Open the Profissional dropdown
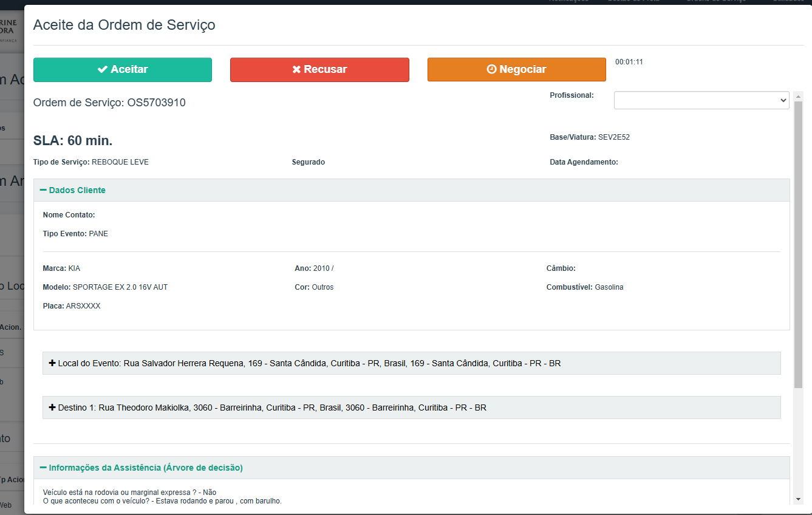Screen dimensions: 812x515 (x=701, y=100)
